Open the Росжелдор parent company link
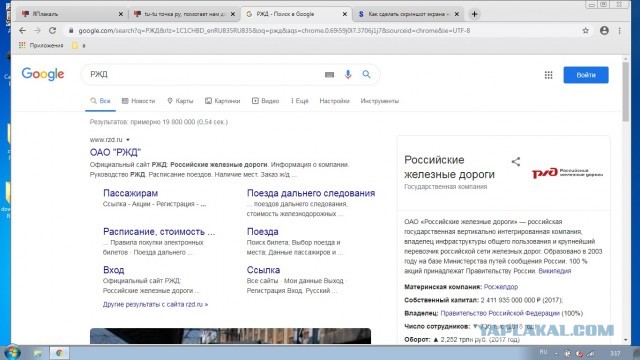 [x=501, y=287]
